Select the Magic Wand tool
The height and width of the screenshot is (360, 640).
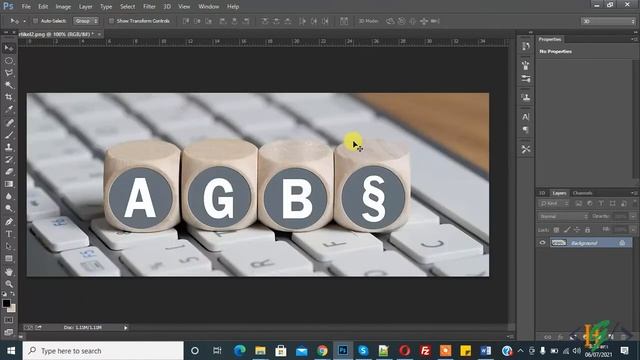click(9, 85)
